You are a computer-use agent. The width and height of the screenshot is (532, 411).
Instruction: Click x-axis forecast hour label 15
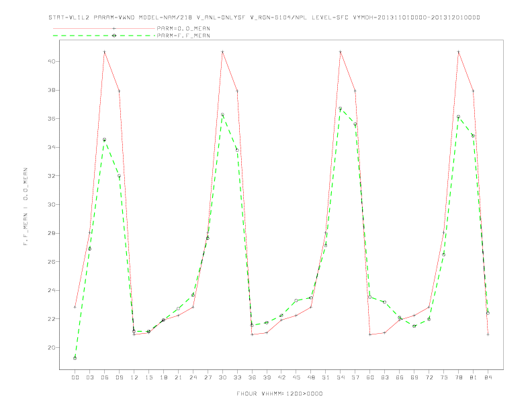click(x=148, y=377)
